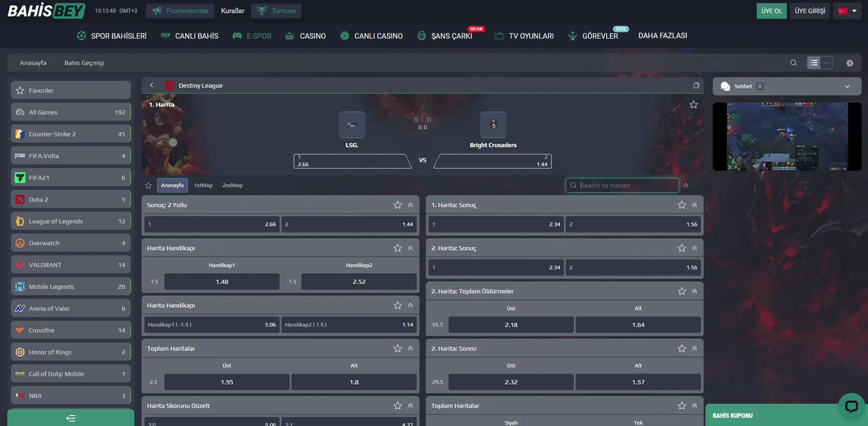The width and height of the screenshot is (868, 426).
Task: Open the language flag dropdown
Action: click(847, 11)
